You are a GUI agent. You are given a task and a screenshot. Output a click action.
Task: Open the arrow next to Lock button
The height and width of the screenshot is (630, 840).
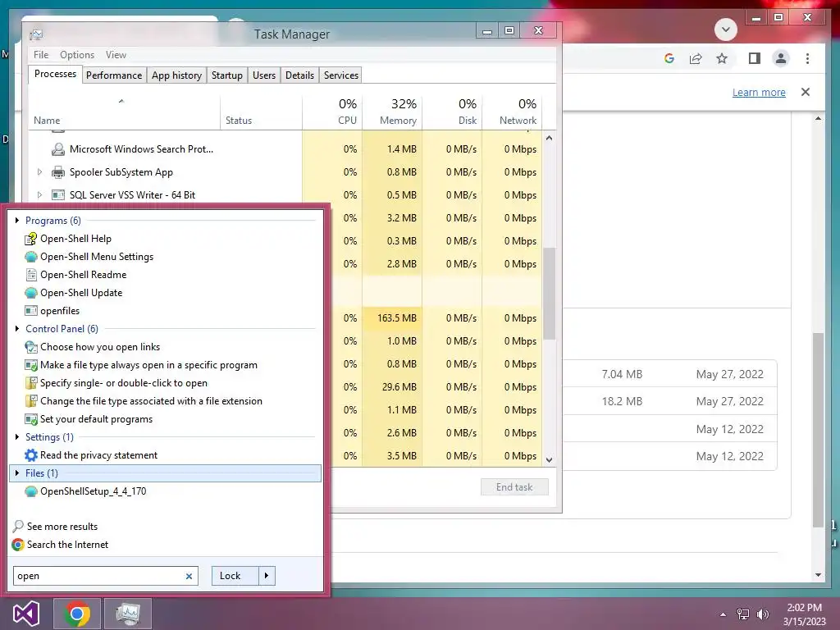pyautogui.click(x=267, y=576)
